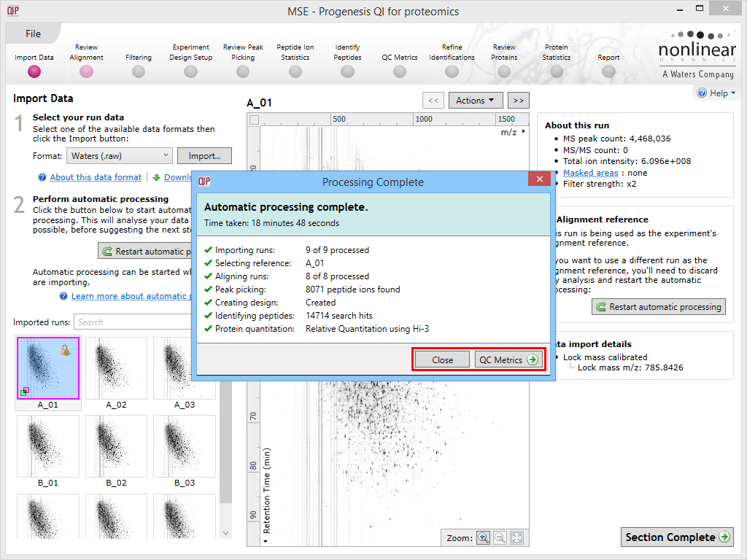Click the 'Lock mass m/z: 785.8426' text
This screenshot has width=747, height=560.
click(x=630, y=367)
